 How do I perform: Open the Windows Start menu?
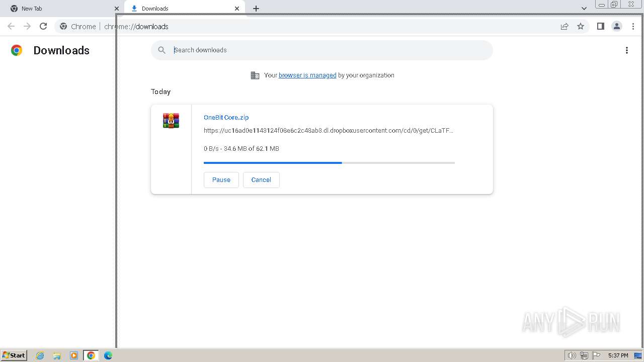[14, 355]
